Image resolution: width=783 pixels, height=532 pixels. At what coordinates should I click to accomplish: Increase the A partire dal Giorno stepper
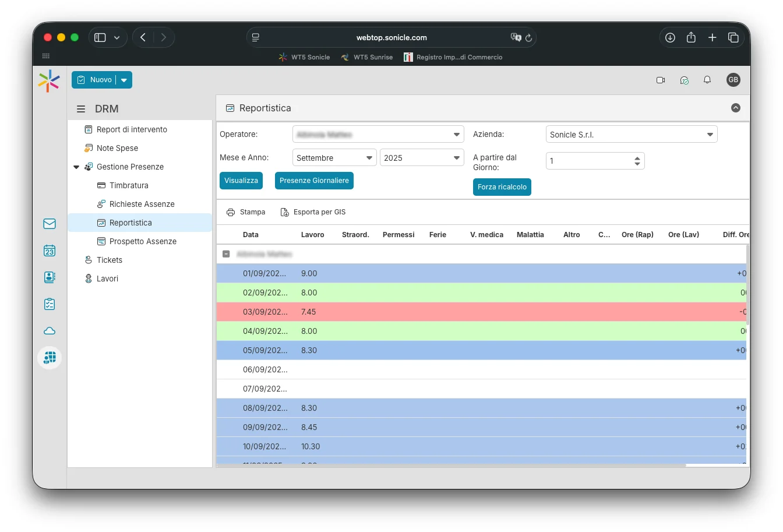(x=637, y=158)
